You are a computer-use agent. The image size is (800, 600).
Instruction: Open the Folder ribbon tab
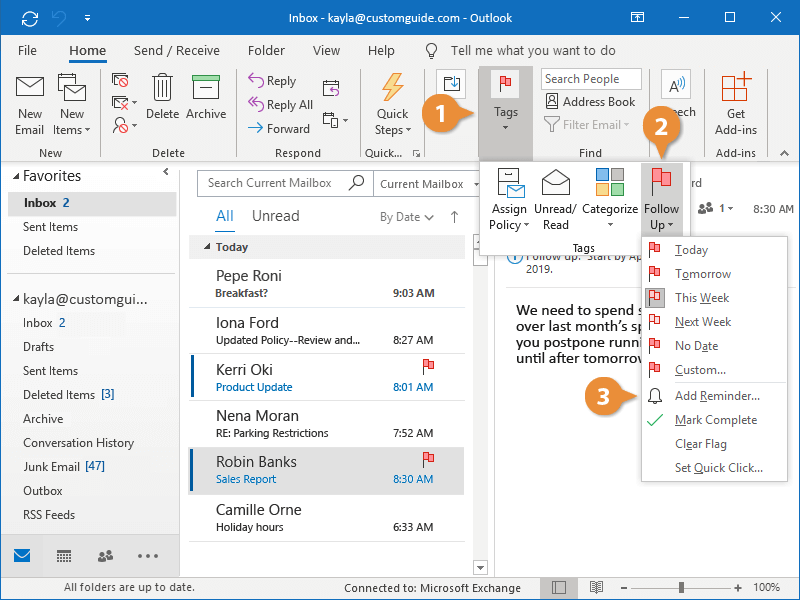coord(266,51)
